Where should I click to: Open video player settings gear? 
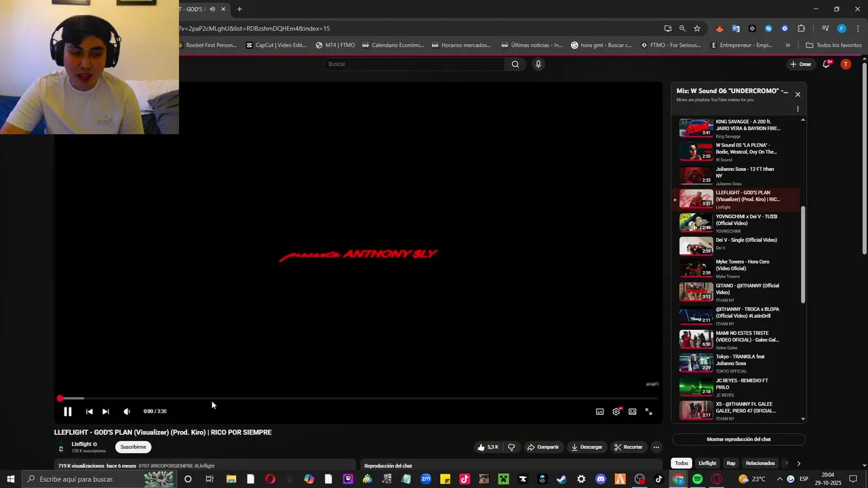tap(616, 411)
